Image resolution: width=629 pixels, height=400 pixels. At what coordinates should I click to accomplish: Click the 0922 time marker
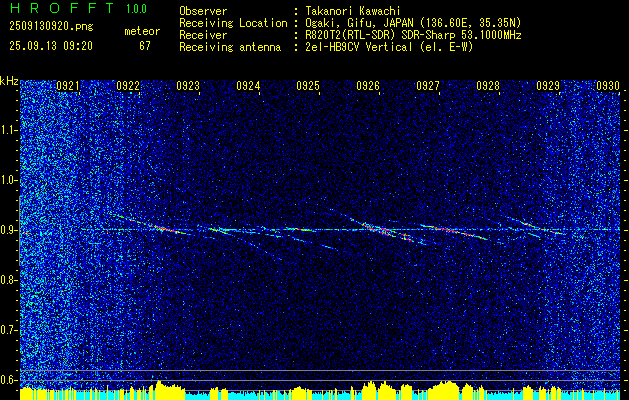(x=128, y=86)
